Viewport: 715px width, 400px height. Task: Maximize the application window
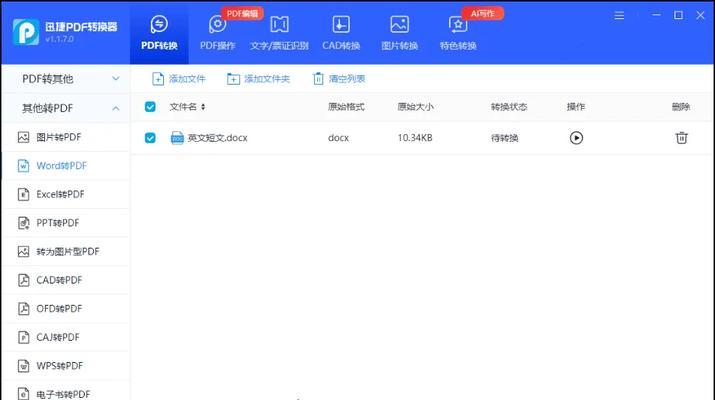pos(679,15)
